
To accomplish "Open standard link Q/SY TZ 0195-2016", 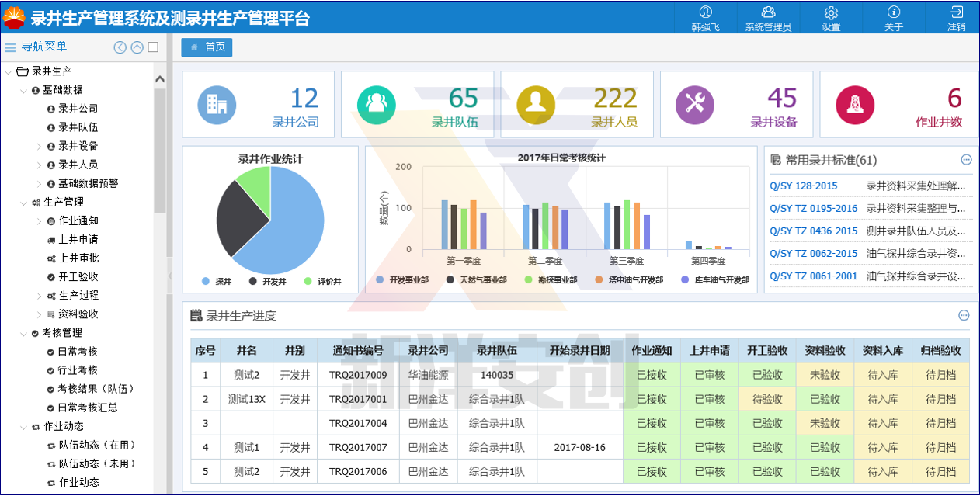I will (x=814, y=209).
